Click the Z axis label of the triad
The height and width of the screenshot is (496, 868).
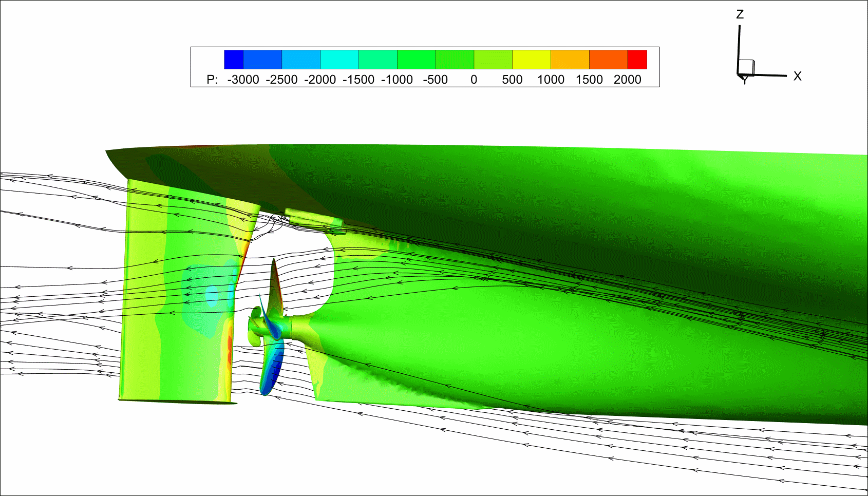coord(740,14)
